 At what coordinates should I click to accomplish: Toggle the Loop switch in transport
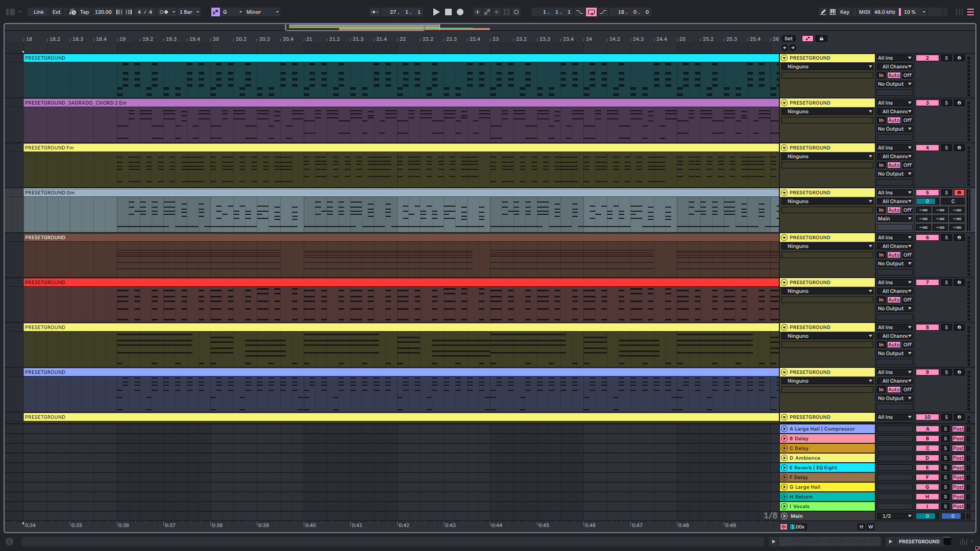click(x=591, y=12)
